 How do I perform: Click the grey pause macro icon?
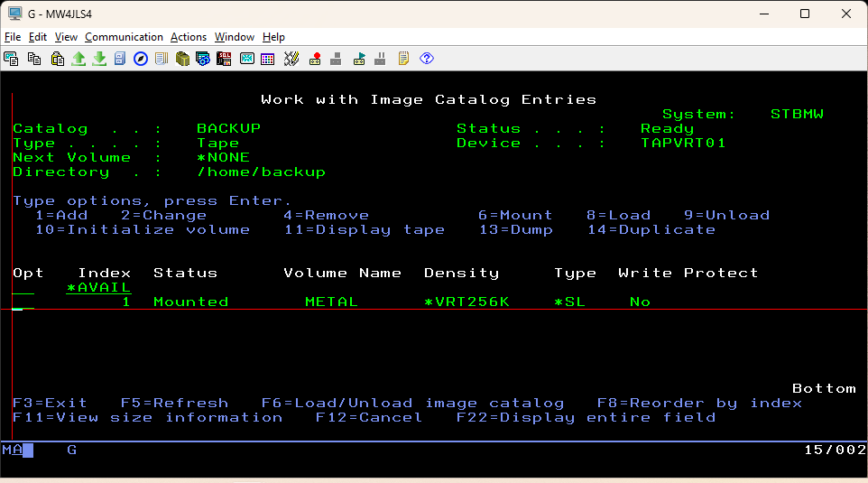tap(380, 59)
